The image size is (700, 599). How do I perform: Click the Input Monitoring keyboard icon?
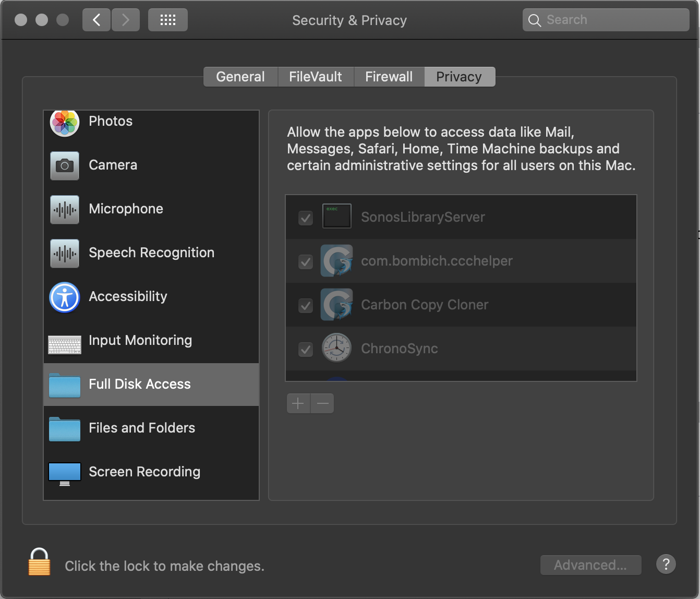click(65, 344)
